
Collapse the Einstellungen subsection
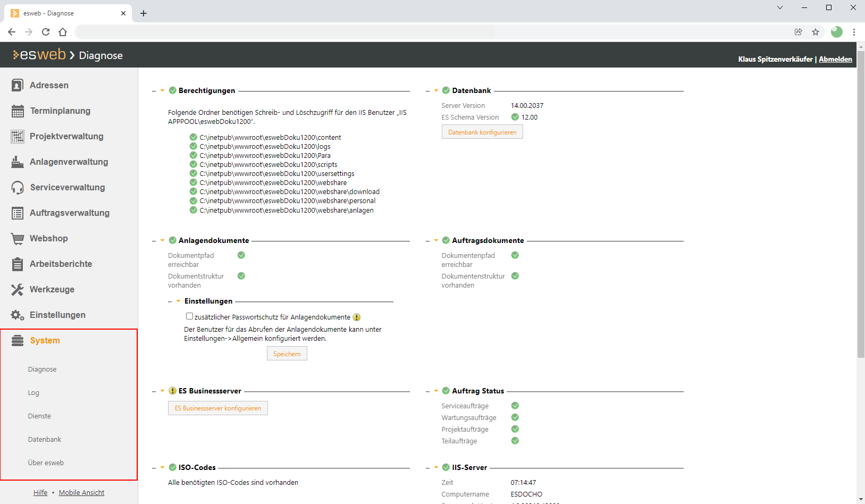click(179, 301)
